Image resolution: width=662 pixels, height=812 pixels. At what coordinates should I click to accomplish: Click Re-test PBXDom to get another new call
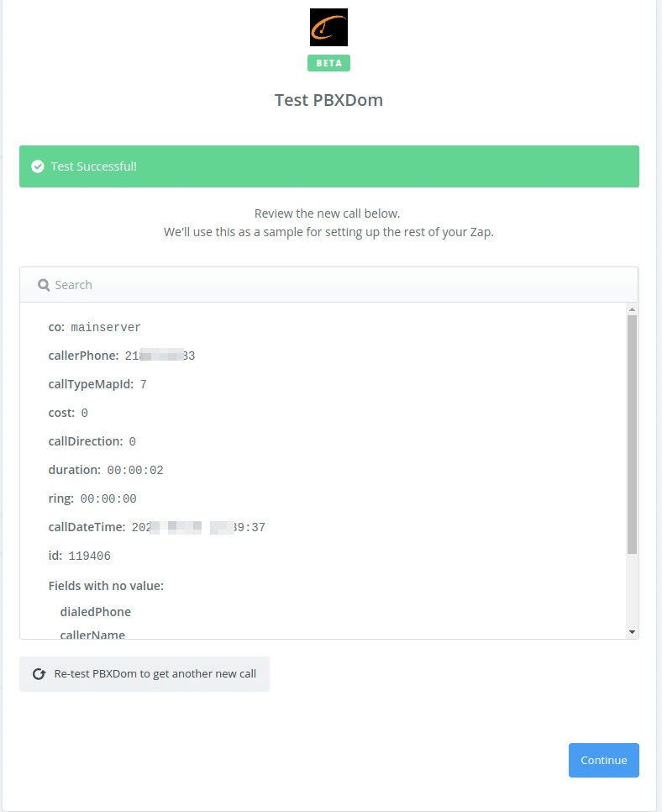144,673
